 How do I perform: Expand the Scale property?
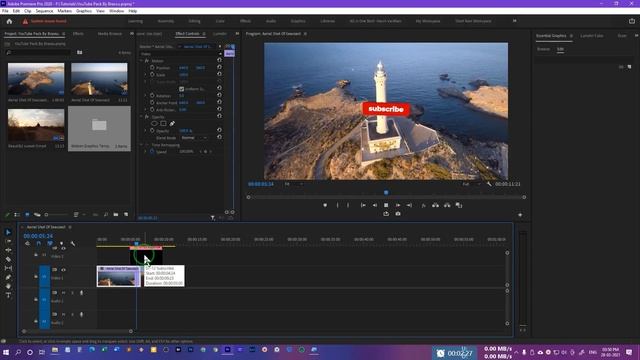[145, 75]
